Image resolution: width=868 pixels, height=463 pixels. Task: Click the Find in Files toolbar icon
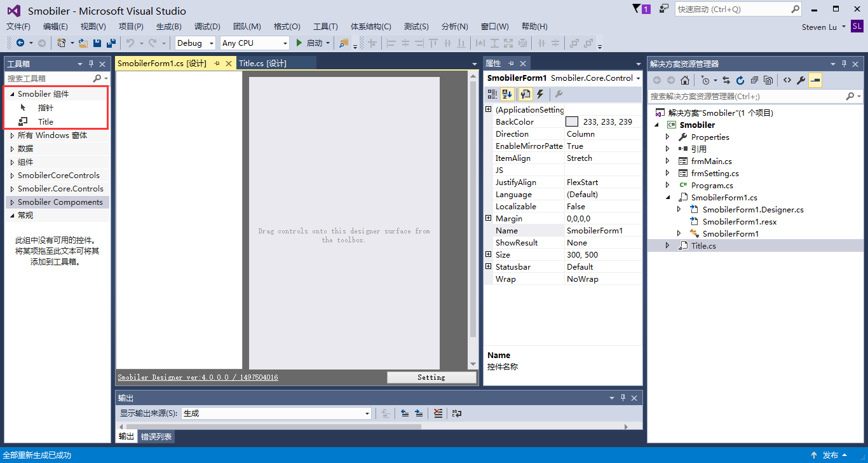344,43
